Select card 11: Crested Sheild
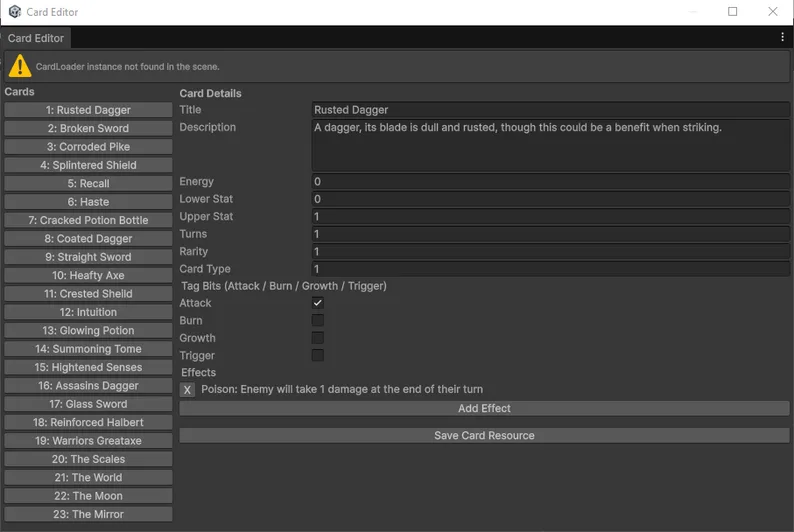This screenshot has width=794, height=532. pos(88,294)
